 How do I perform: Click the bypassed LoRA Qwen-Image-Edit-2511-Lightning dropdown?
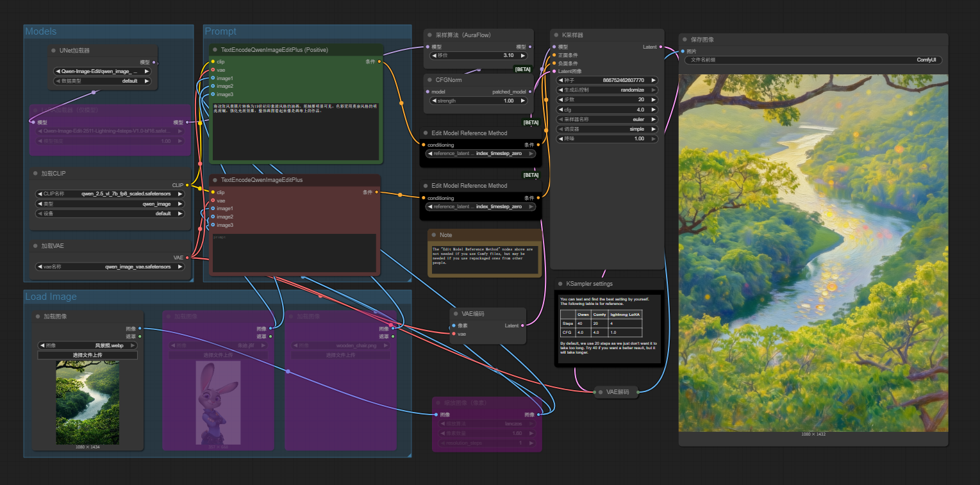tap(110, 131)
